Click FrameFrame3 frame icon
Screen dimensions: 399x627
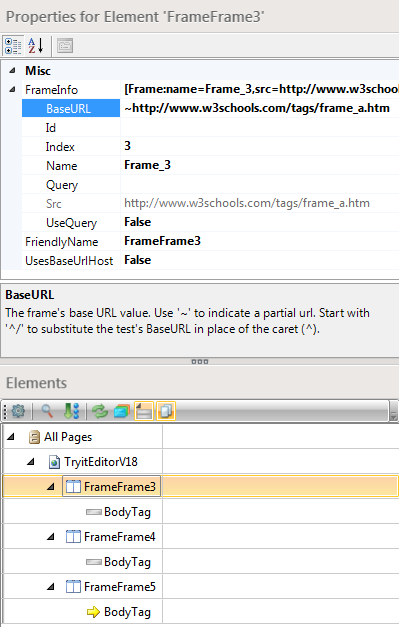click(x=73, y=487)
